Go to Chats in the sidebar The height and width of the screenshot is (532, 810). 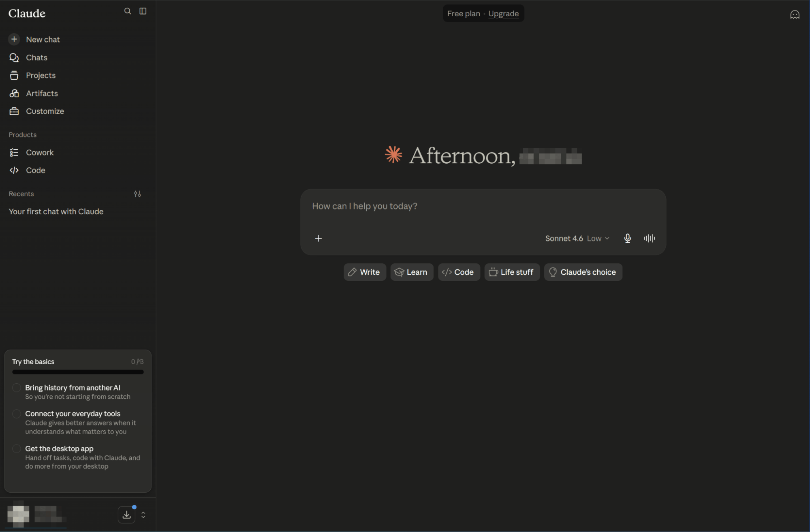click(36, 58)
